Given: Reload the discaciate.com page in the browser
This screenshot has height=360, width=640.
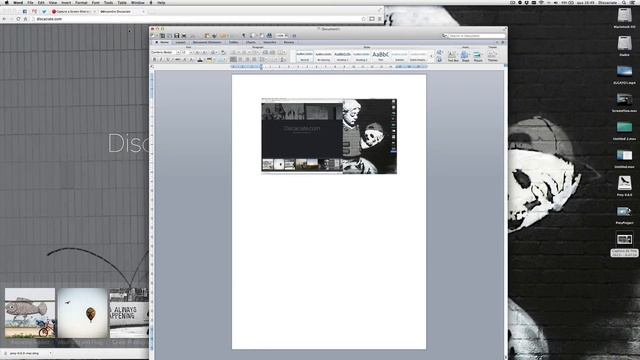Looking at the screenshot, I should pyautogui.click(x=18, y=19).
